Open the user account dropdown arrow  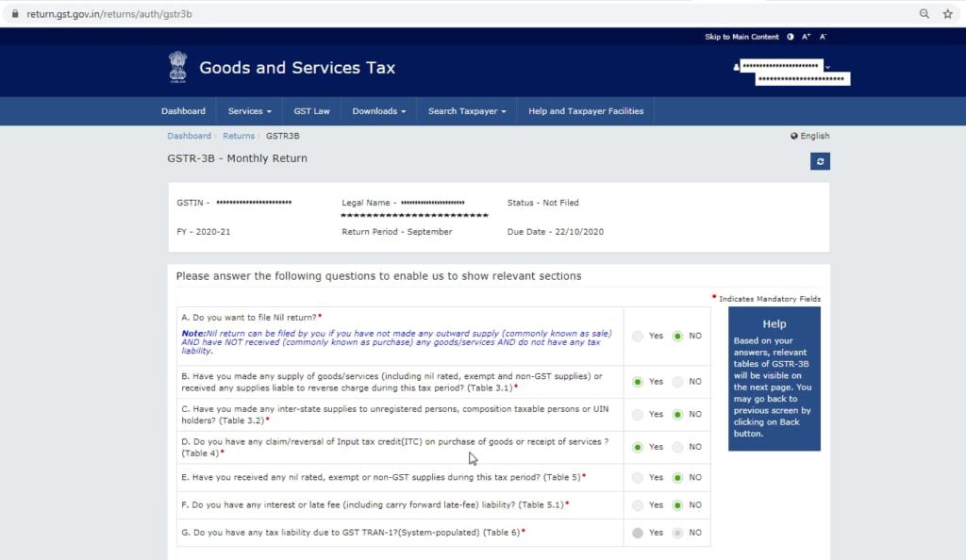(828, 66)
